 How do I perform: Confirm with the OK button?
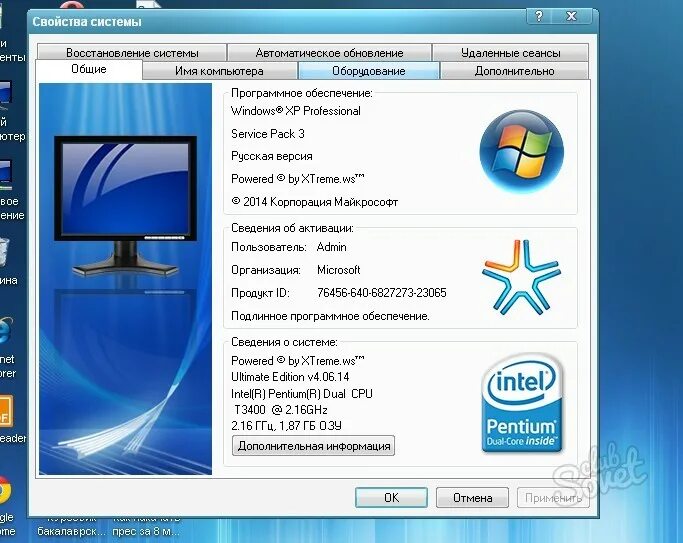(391, 497)
